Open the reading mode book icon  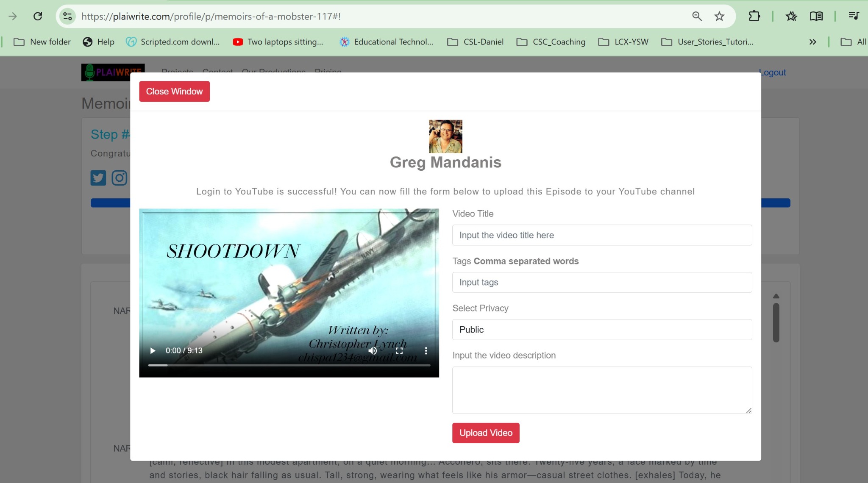(x=816, y=17)
